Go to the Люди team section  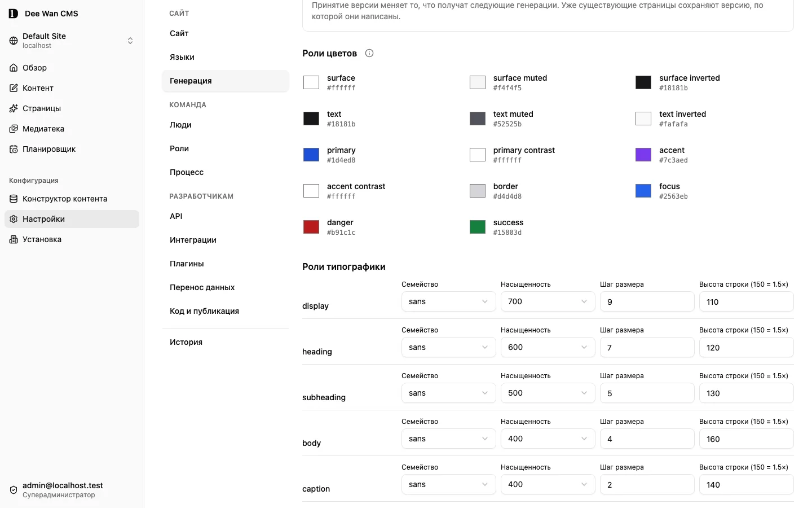(x=226, y=125)
